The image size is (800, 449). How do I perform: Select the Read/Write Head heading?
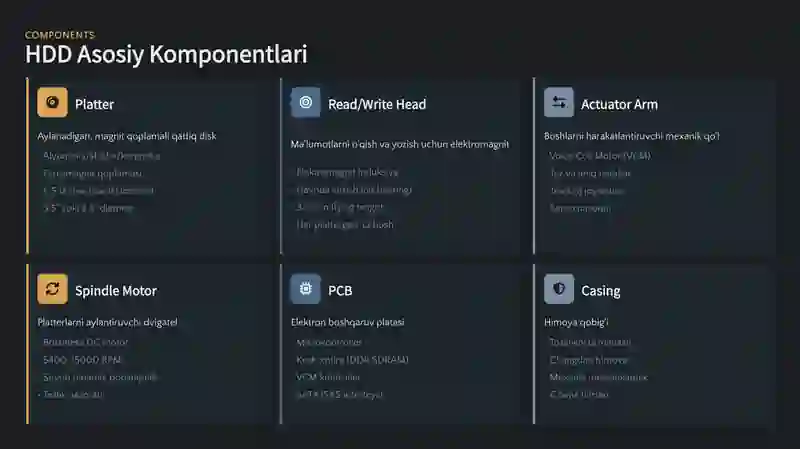coord(377,104)
